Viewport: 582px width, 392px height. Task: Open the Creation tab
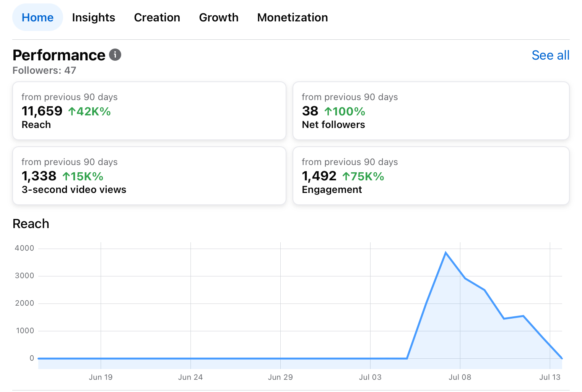point(157,18)
